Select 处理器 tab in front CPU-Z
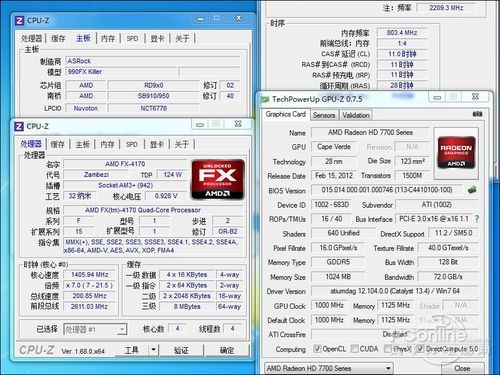500x375 pixels. click(x=31, y=144)
